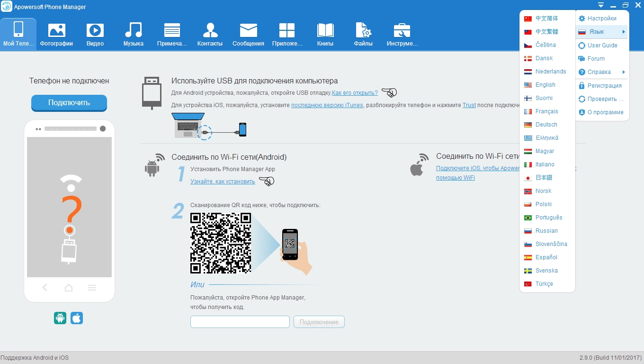Select Čeština language
This screenshot has height=364, width=644.
(547, 45)
